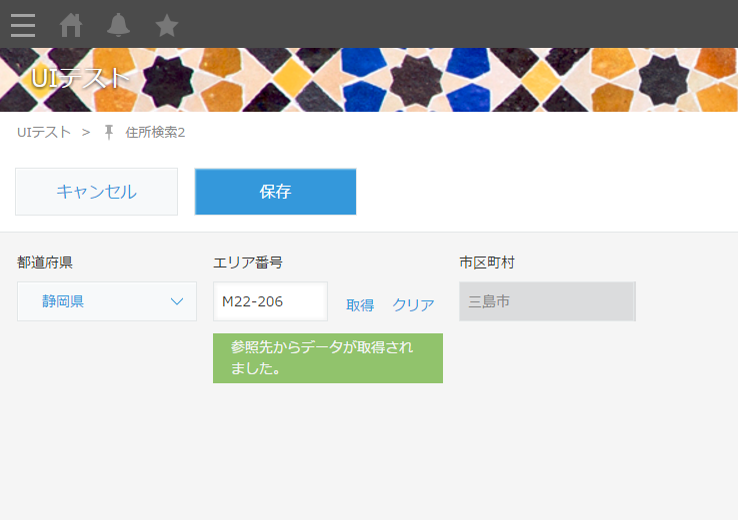Click the green 参照先からデータが取得されました message
Viewport: 738px width, 520px height.
328,358
